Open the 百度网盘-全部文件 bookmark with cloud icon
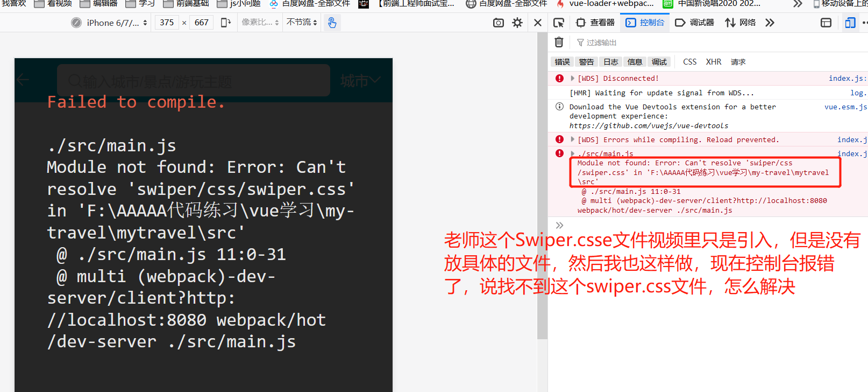 coord(309,4)
